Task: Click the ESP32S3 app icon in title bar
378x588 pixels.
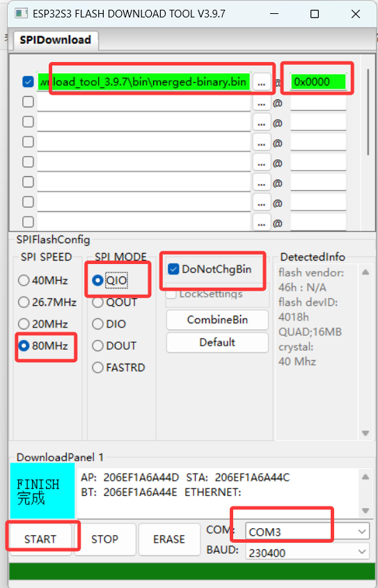Action: (21, 14)
